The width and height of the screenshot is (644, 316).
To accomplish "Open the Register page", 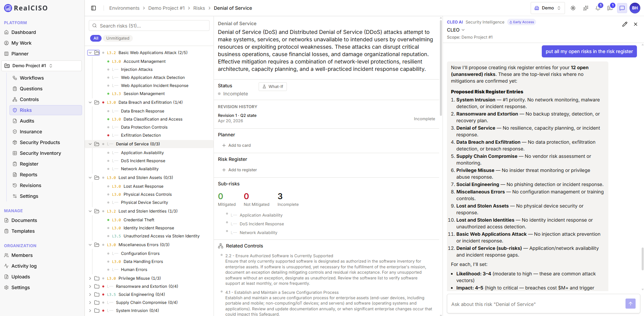I will click(x=29, y=164).
